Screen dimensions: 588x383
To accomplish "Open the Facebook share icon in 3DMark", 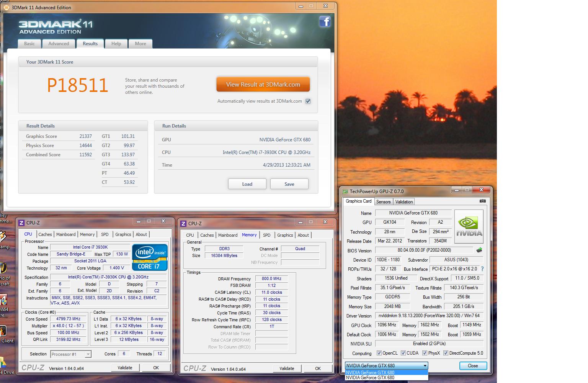I will (x=325, y=21).
